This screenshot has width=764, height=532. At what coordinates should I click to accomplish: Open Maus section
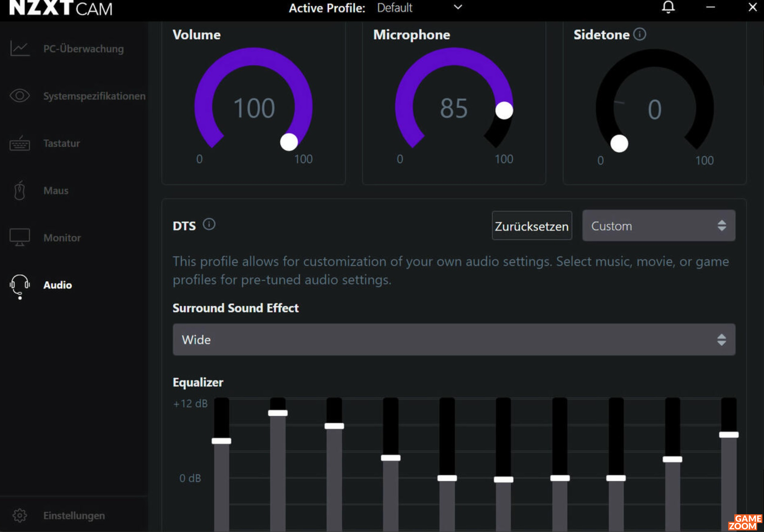(56, 190)
